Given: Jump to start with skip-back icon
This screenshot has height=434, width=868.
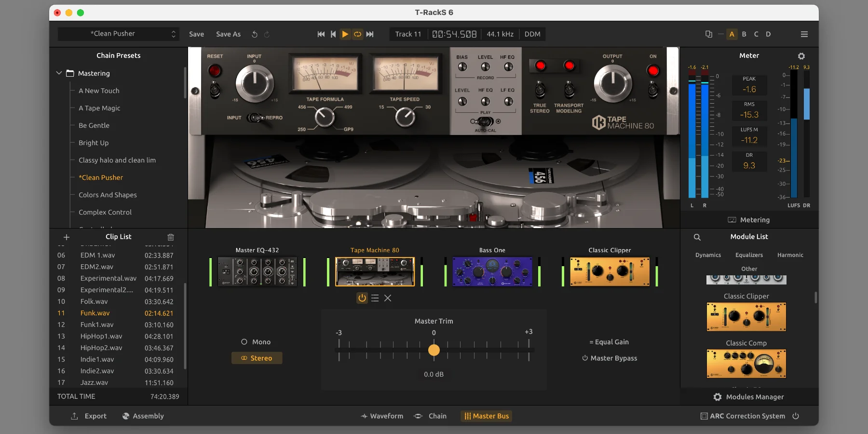Looking at the screenshot, I should (x=321, y=34).
